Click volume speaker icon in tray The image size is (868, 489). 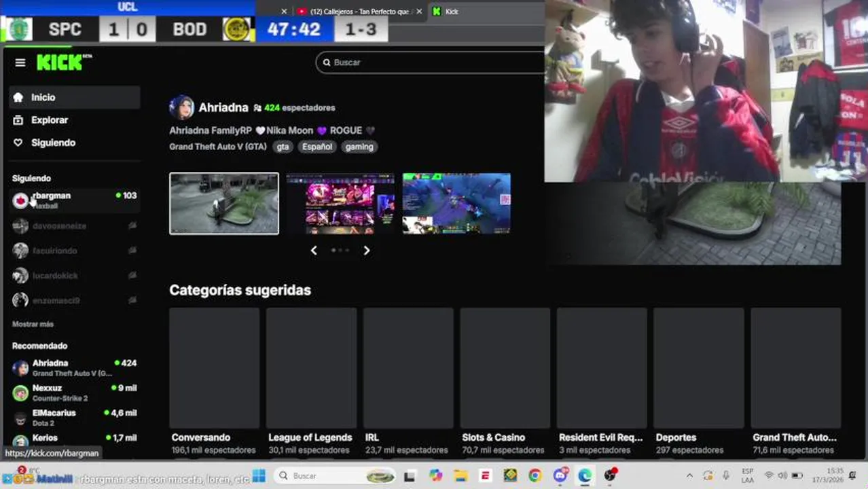[782, 476]
